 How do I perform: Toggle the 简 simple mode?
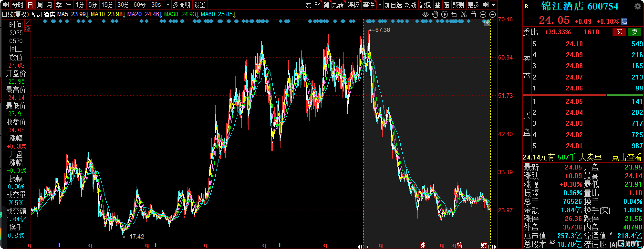pyautogui.click(x=327, y=5)
